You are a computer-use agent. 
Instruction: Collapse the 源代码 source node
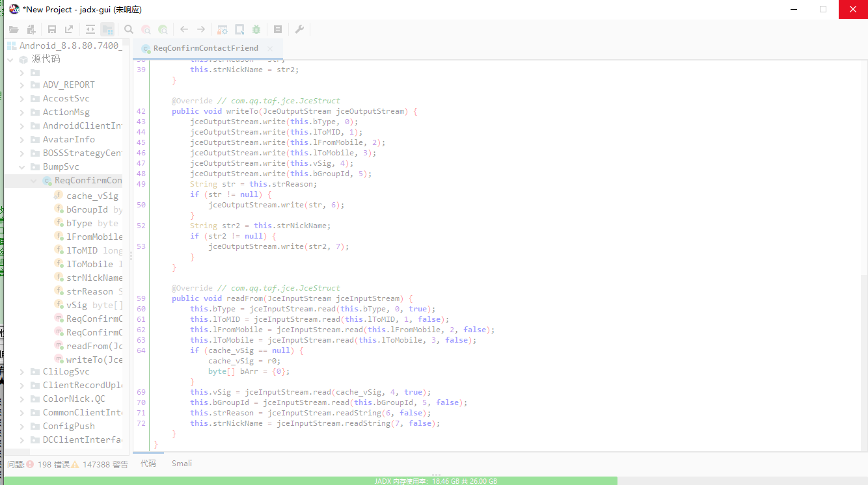click(x=10, y=59)
